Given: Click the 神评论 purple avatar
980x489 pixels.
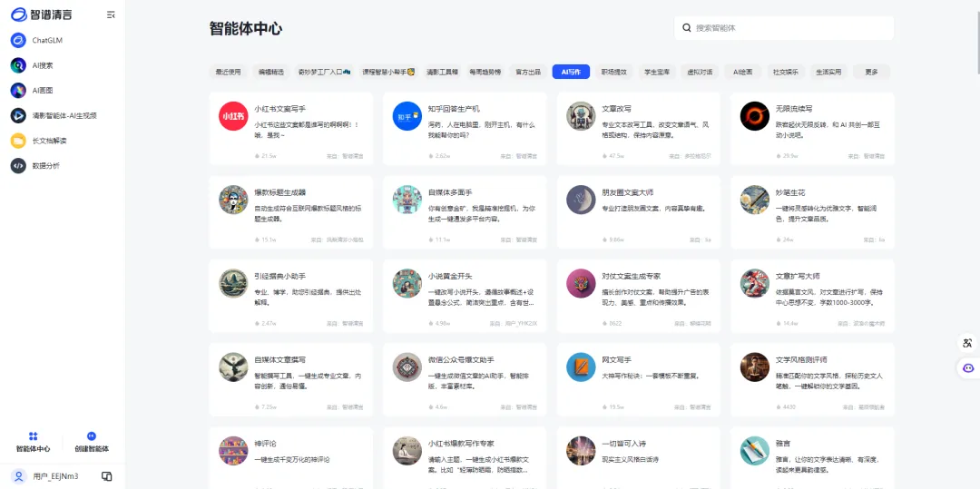Looking at the screenshot, I should pyautogui.click(x=233, y=451).
